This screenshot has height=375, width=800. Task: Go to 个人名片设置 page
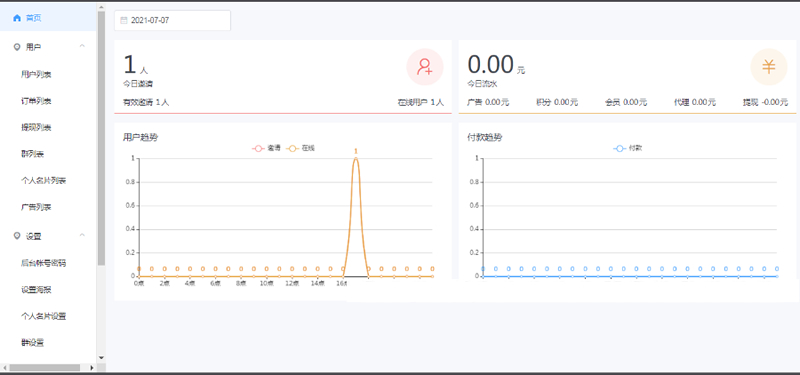click(x=43, y=316)
